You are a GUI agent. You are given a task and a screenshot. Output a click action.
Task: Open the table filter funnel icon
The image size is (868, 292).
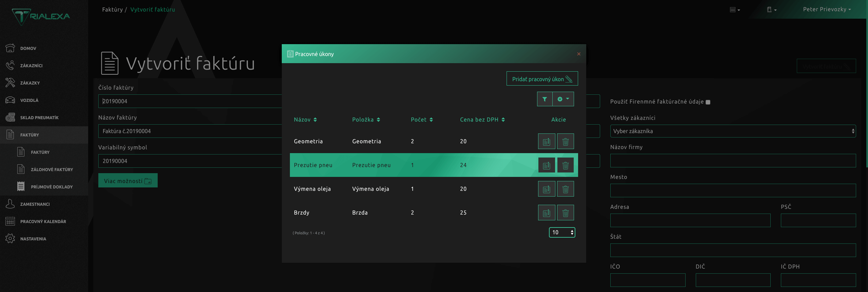(x=545, y=99)
